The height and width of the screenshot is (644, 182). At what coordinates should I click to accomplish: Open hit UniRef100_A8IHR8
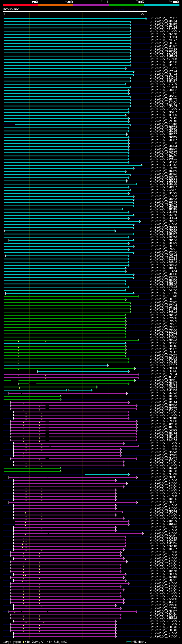tap(163, 296)
